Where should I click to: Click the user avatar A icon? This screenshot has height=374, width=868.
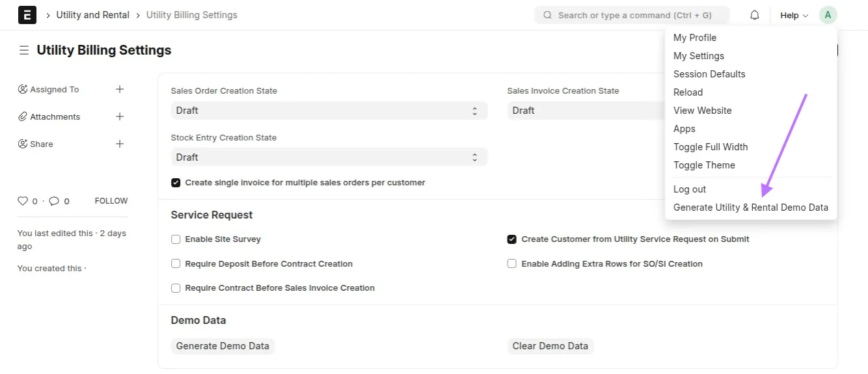coord(828,15)
